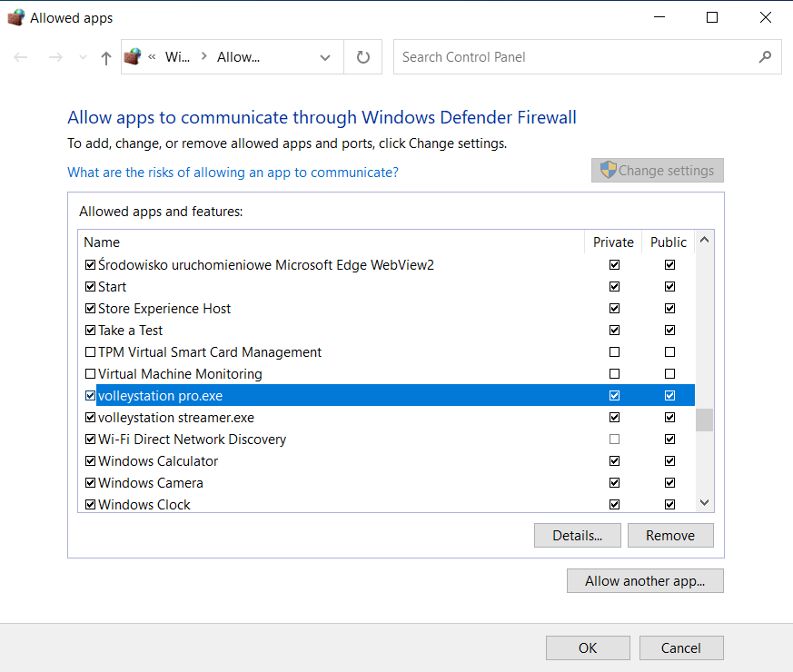Click the Allowed apps title bar icon
The image size is (793, 672).
tap(15, 17)
